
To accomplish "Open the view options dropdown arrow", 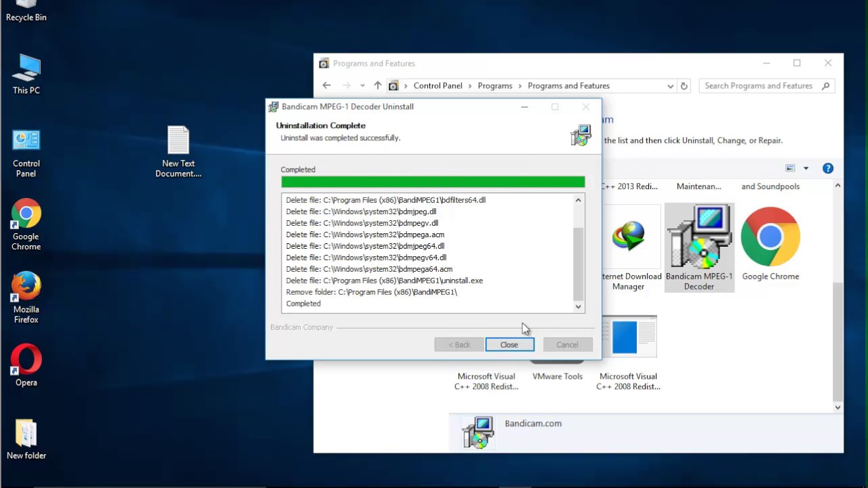I will coord(806,168).
